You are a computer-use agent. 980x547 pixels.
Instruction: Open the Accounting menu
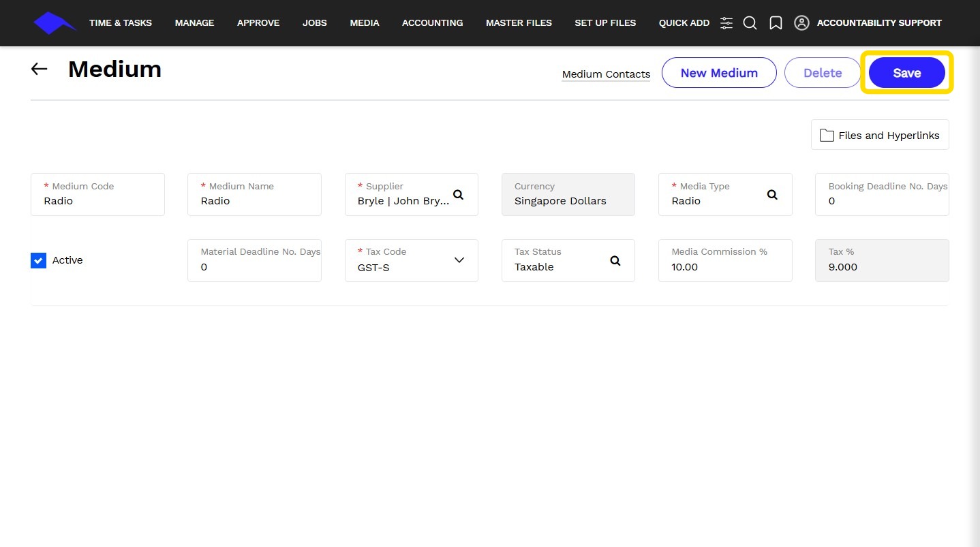tap(433, 22)
